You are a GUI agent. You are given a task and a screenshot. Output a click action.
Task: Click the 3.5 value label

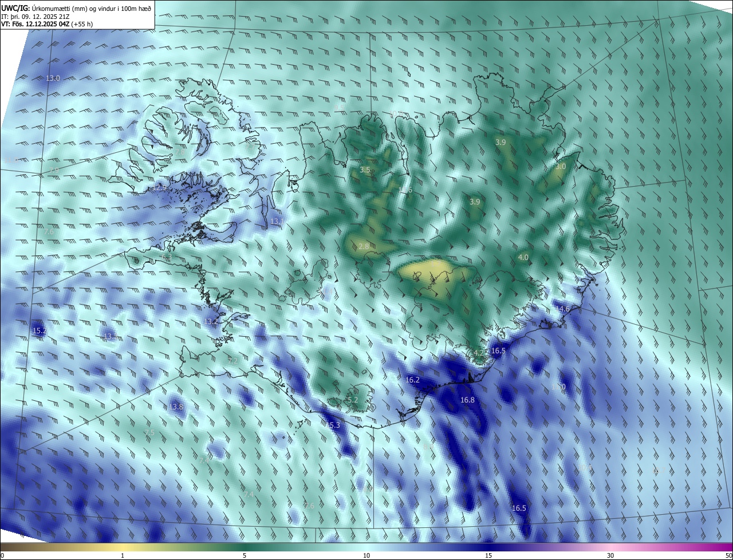365,169
